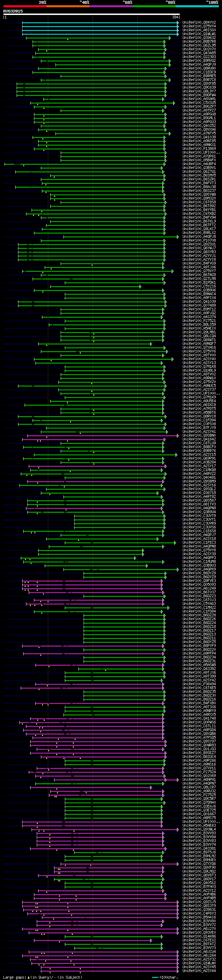
Task: Click the UniRef100_Q9FVE3 label
Action: pos(199,581)
